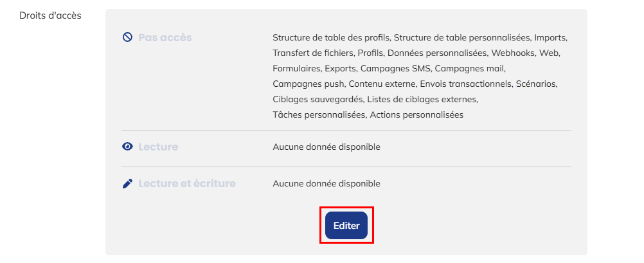This screenshot has width=644, height=263.
Task: Click "Aucune donnée disponible" in the Lecture row
Action: coord(326,147)
